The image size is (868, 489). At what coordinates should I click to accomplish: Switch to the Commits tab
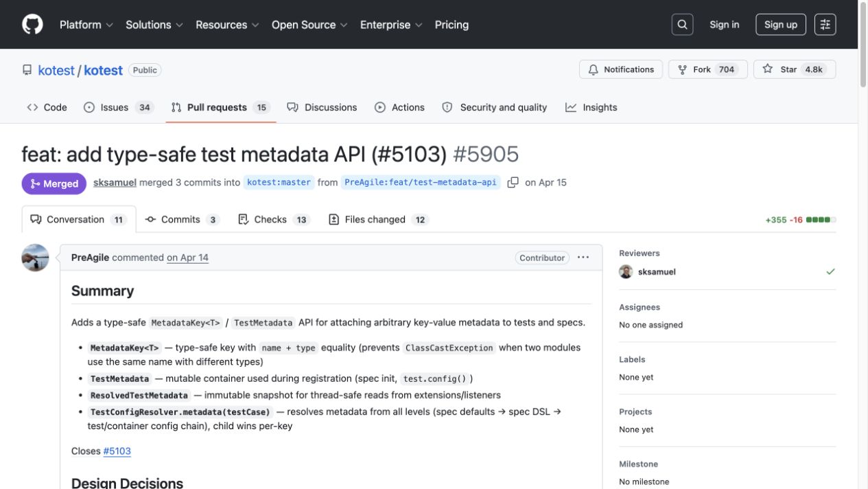click(183, 220)
